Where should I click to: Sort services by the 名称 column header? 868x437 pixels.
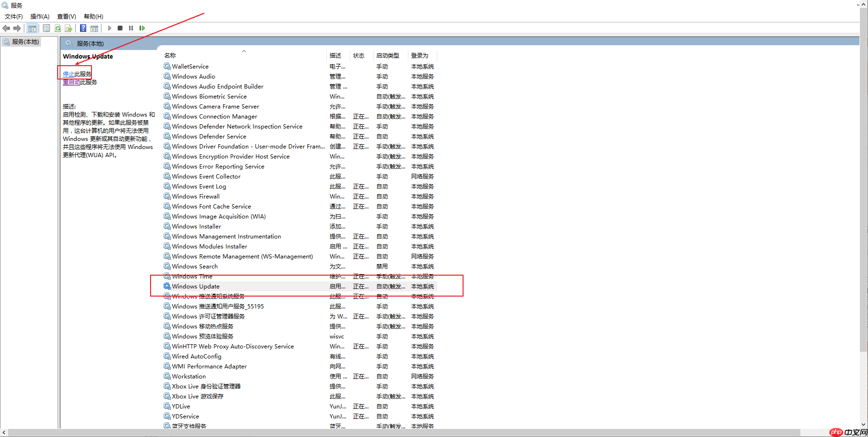coord(170,56)
